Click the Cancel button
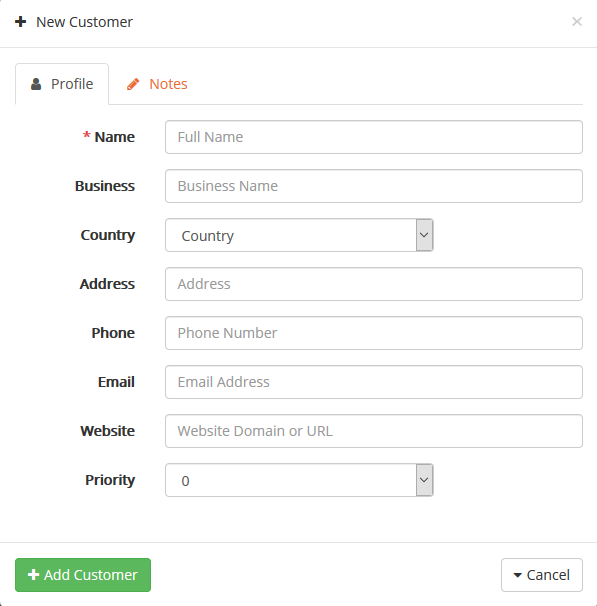The width and height of the screenshot is (597, 606). tap(542, 575)
